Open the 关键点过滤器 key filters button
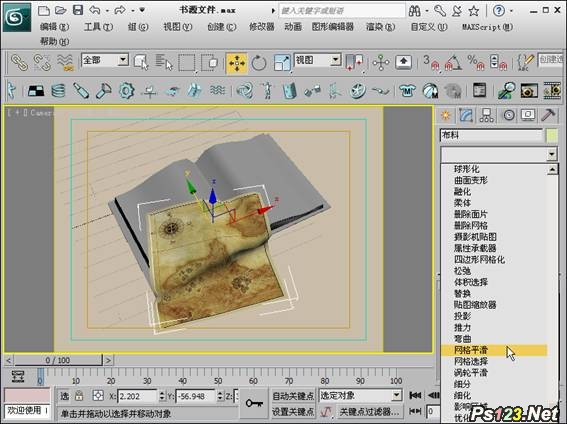The height and width of the screenshot is (424, 567). pos(369,412)
